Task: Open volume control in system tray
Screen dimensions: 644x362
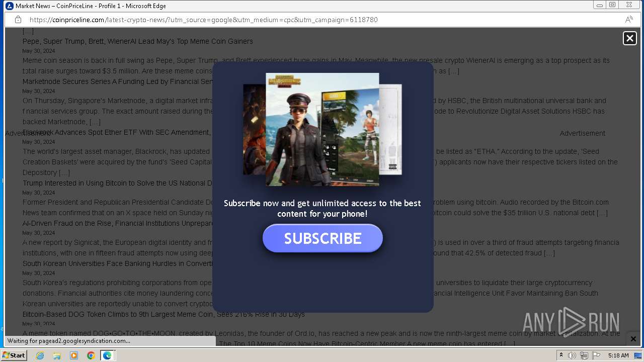Action: (x=572, y=355)
